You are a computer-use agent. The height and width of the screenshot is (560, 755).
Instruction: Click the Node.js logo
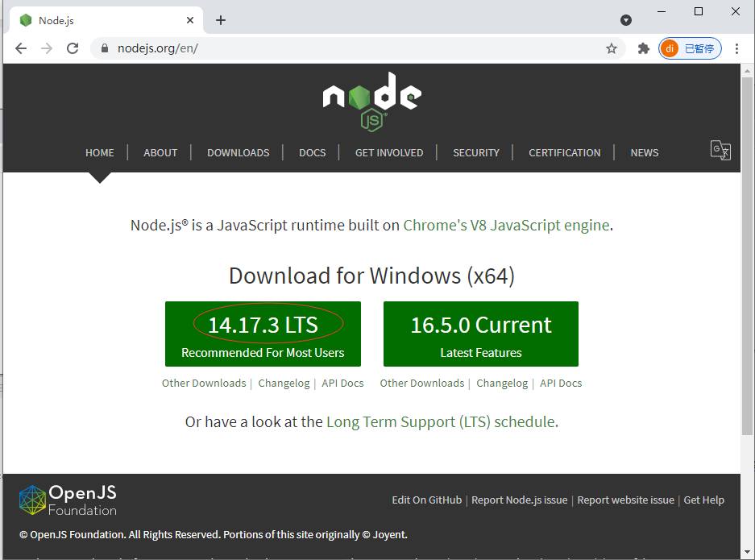coord(371,102)
